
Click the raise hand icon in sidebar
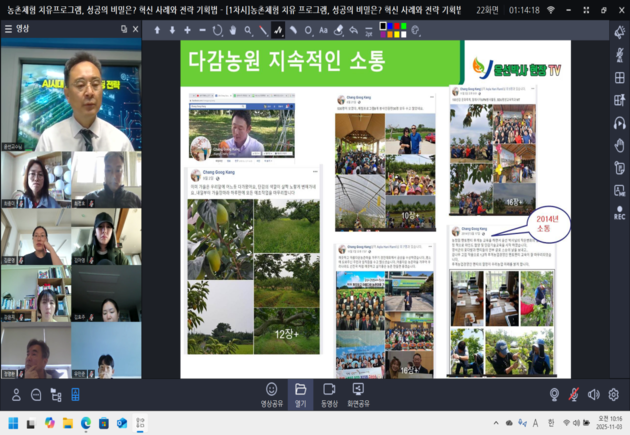pos(619,145)
